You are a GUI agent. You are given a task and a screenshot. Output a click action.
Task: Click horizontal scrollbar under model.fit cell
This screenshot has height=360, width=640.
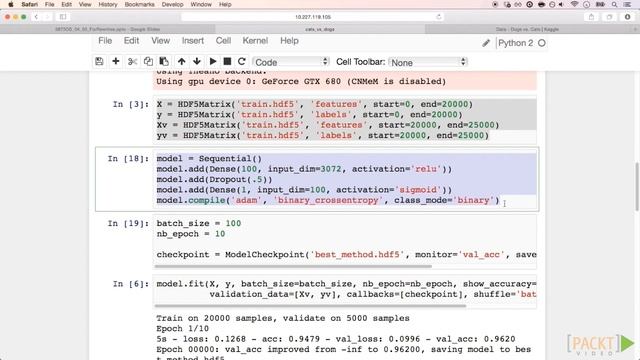310,306
